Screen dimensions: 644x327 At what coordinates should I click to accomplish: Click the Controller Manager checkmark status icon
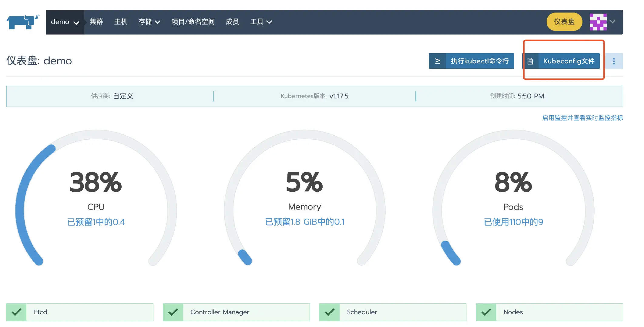(x=173, y=312)
